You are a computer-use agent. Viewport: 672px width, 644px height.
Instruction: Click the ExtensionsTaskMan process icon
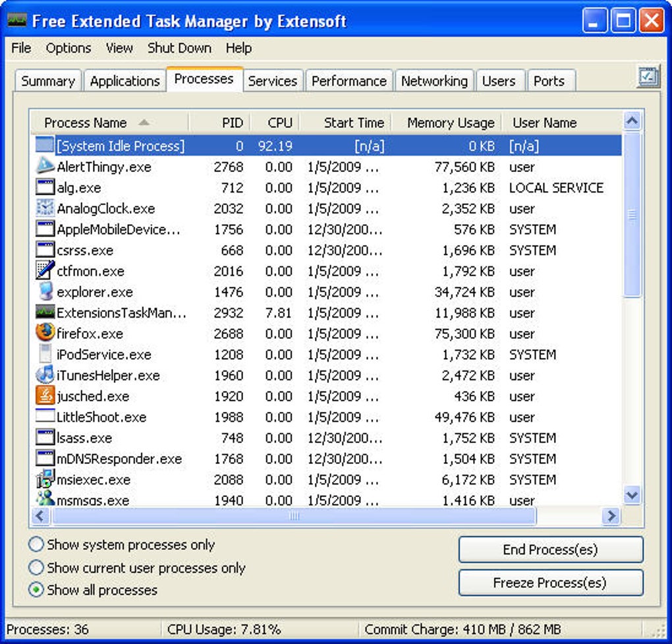click(45, 312)
